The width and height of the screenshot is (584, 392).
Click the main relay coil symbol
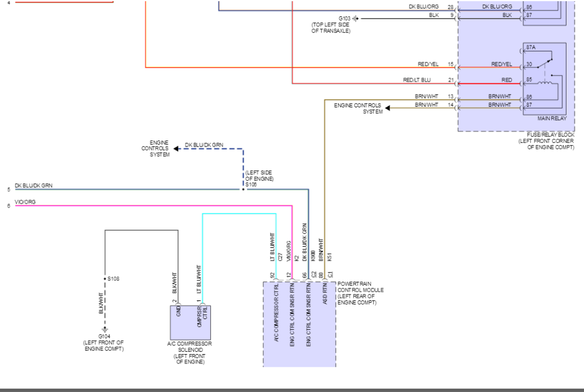[545, 83]
